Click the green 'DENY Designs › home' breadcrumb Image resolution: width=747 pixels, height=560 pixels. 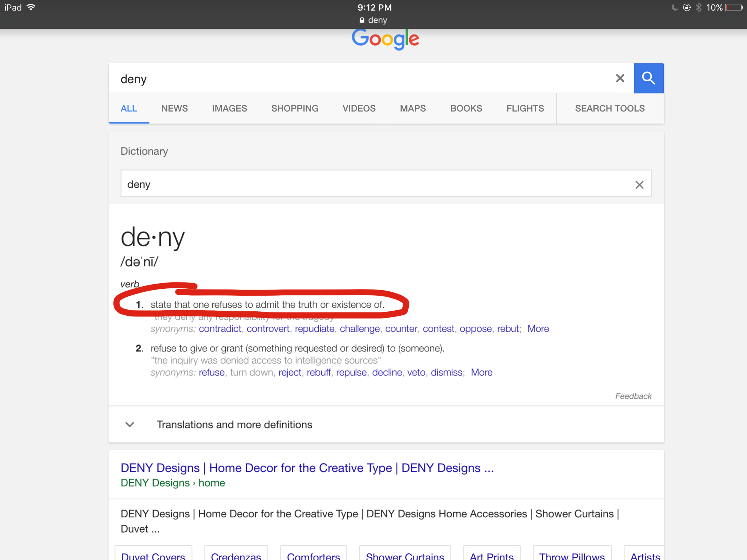[173, 483]
